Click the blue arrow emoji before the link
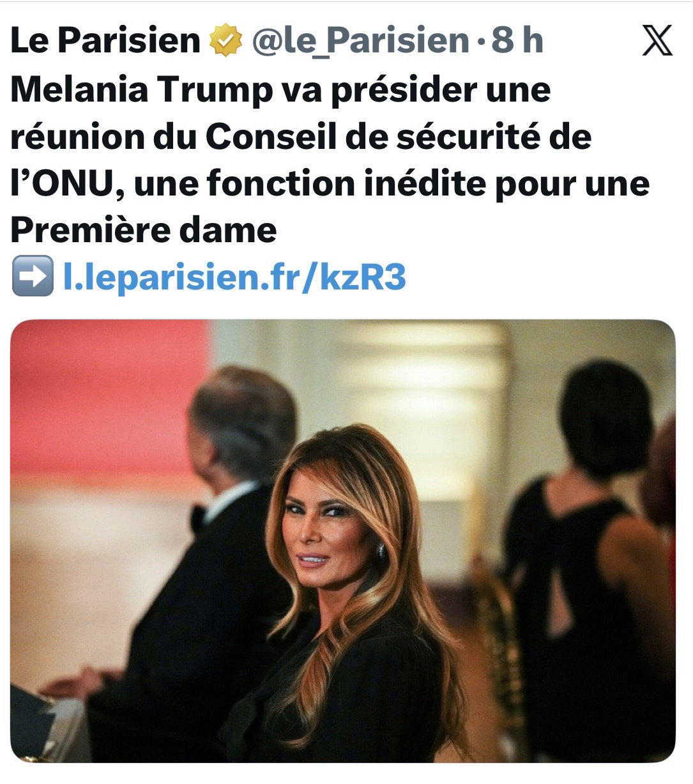The height and width of the screenshot is (784, 693). [x=31, y=278]
